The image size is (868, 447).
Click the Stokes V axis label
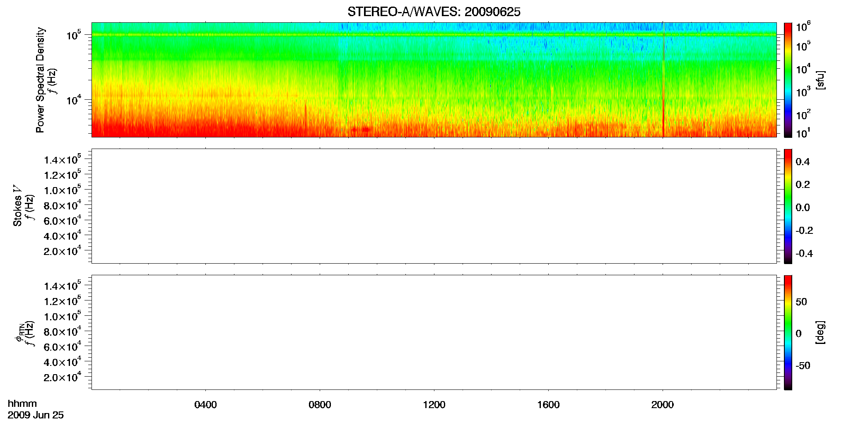click(17, 206)
